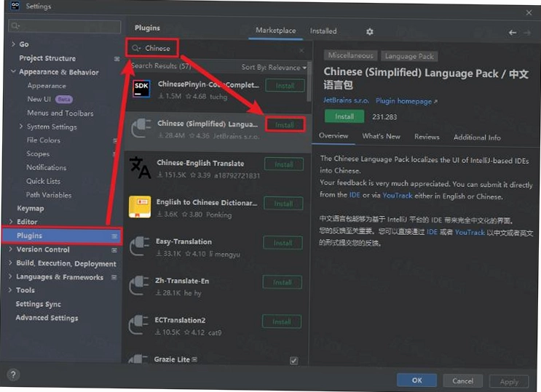Click the ECTranslation2 plug icon
The image size is (541, 392).
138,324
